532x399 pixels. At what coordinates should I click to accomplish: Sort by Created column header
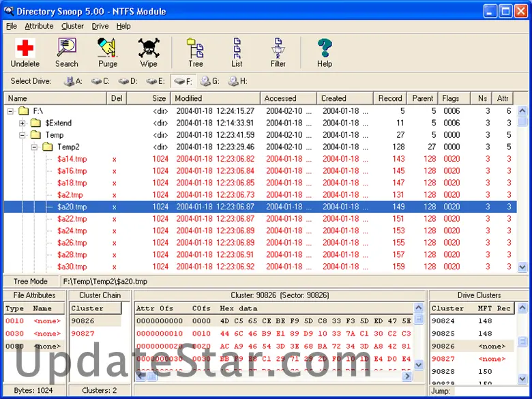click(x=345, y=98)
